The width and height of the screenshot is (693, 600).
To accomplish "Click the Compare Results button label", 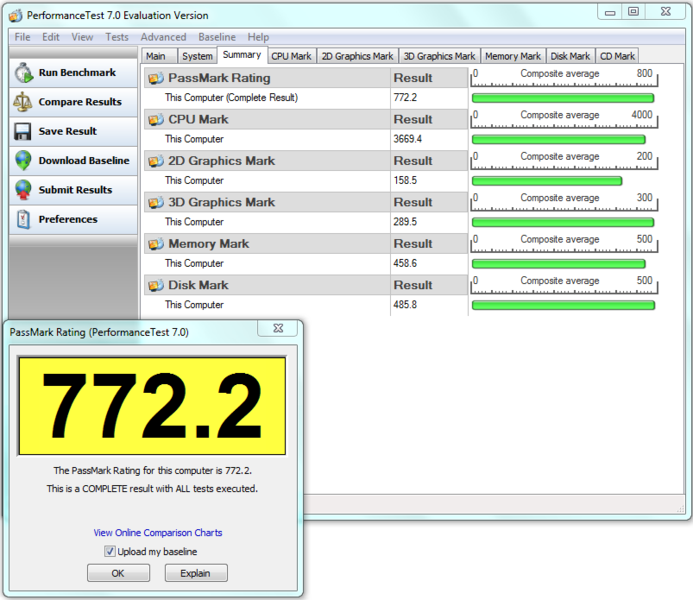I will tap(80, 102).
